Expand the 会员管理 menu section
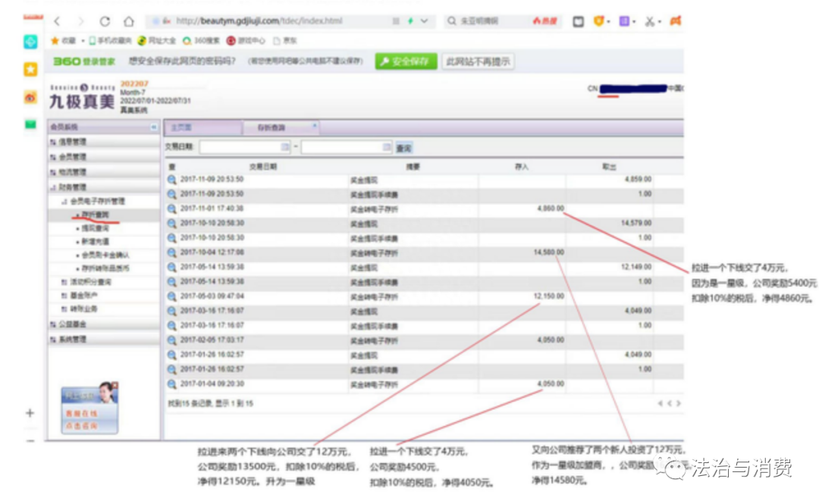 (x=103, y=157)
